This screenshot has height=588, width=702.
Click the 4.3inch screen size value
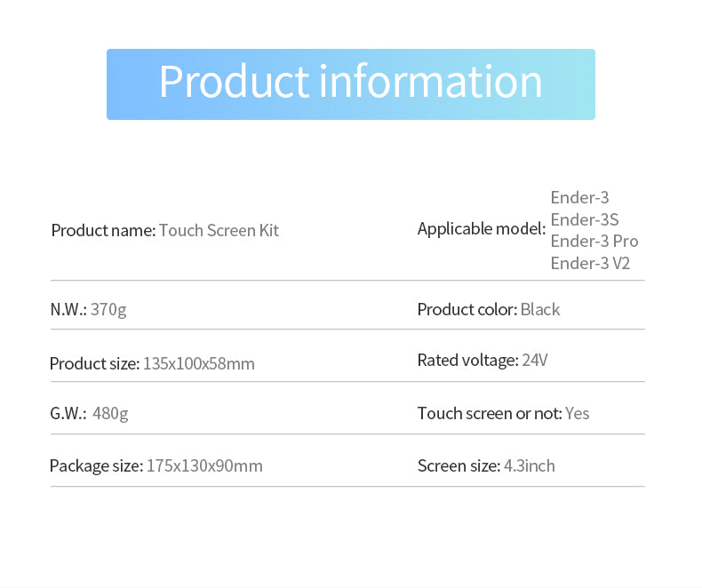529,466
